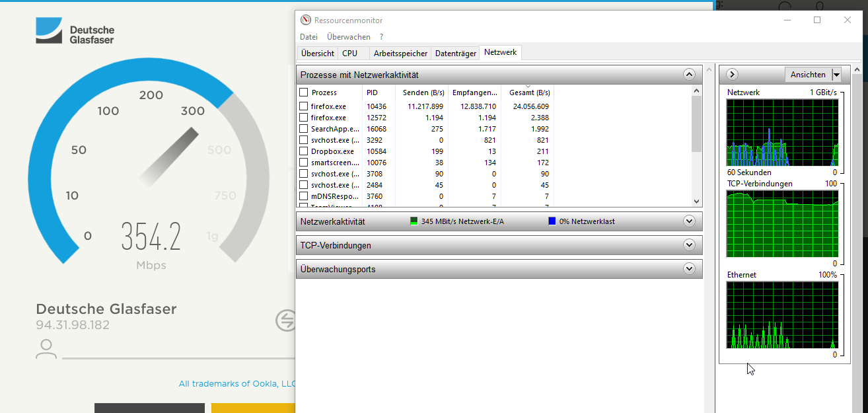The image size is (868, 413).
Task: Sort by Gesamt (B/s) column header
Action: coord(527,93)
